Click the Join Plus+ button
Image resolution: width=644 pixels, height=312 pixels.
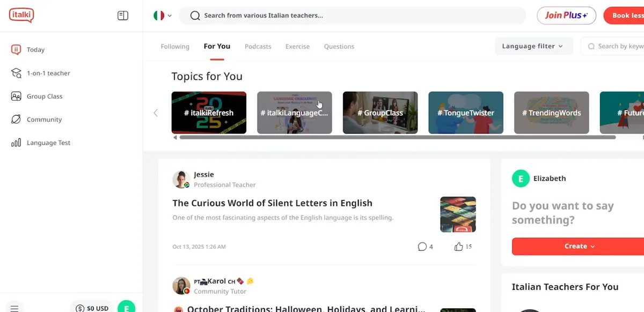[x=566, y=16]
